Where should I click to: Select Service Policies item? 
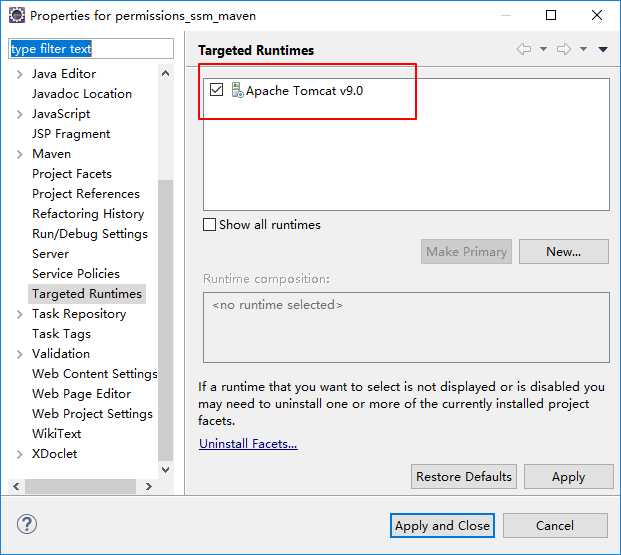pos(76,274)
